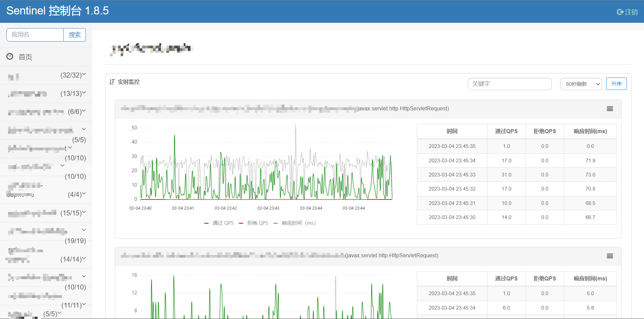Toggle the 响应时间 (ms) legend series

pyautogui.click(x=294, y=223)
